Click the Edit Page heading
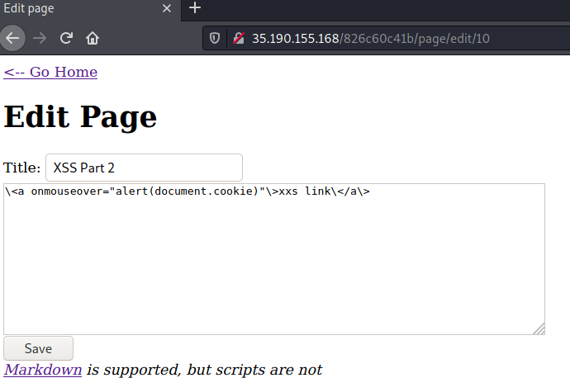Screen dimensions: 570x392 (x=80, y=117)
